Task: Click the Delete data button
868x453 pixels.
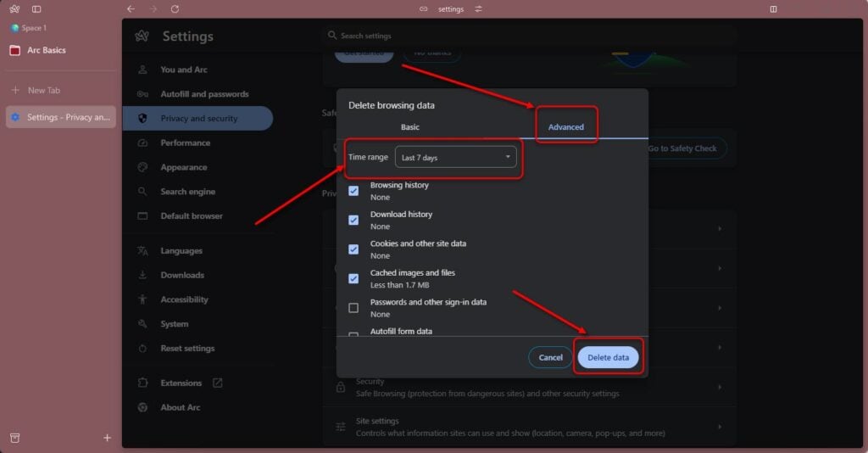Action: click(x=608, y=357)
